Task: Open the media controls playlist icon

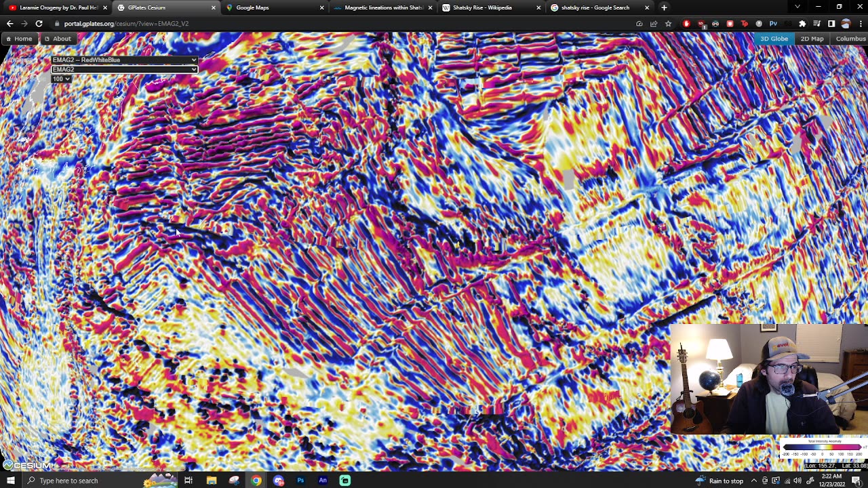Action: click(x=816, y=24)
